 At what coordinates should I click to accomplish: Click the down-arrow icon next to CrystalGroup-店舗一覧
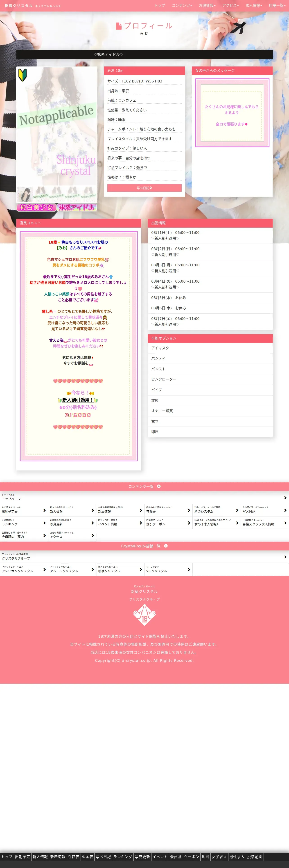[166, 546]
